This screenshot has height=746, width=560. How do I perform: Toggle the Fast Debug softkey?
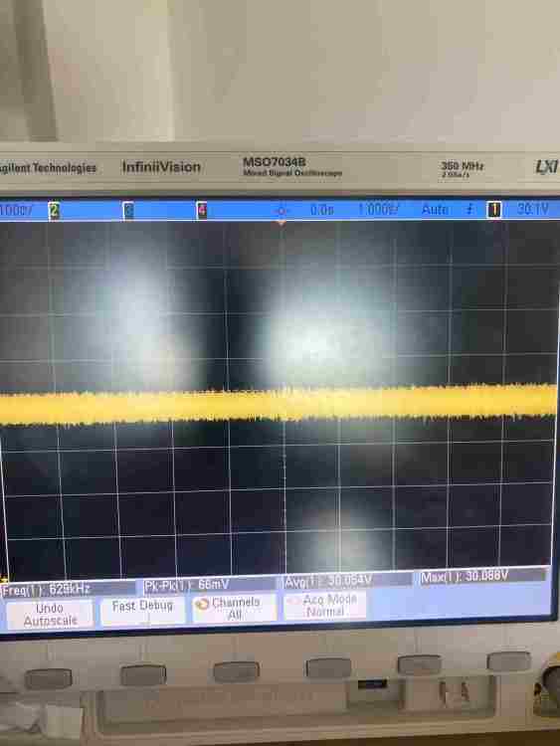143,612
